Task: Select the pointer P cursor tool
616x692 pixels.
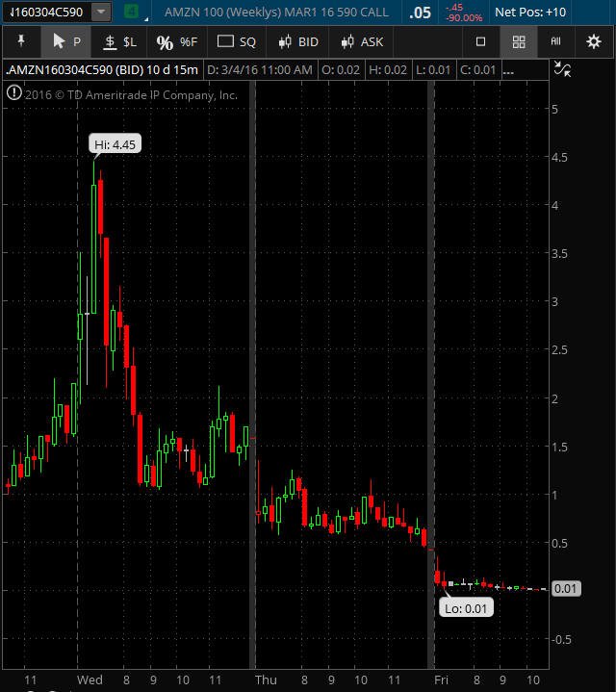Action: [66, 42]
